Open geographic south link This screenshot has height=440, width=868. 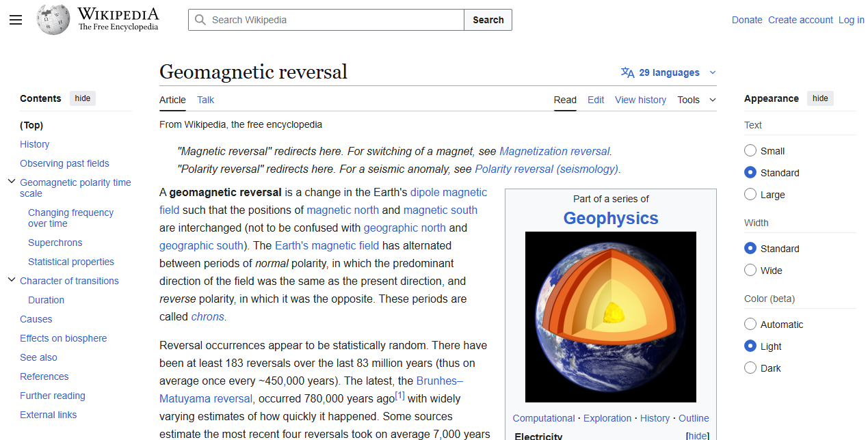point(201,245)
